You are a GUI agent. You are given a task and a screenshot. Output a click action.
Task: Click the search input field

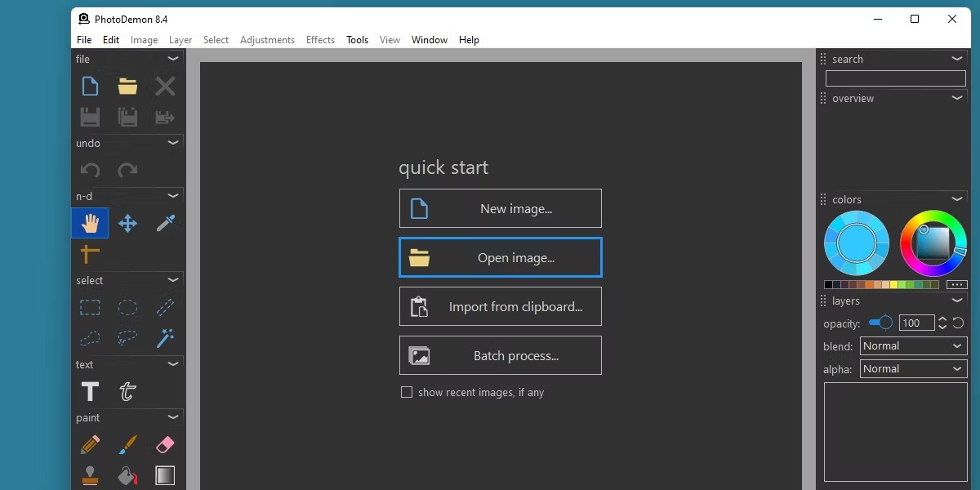[x=896, y=78]
